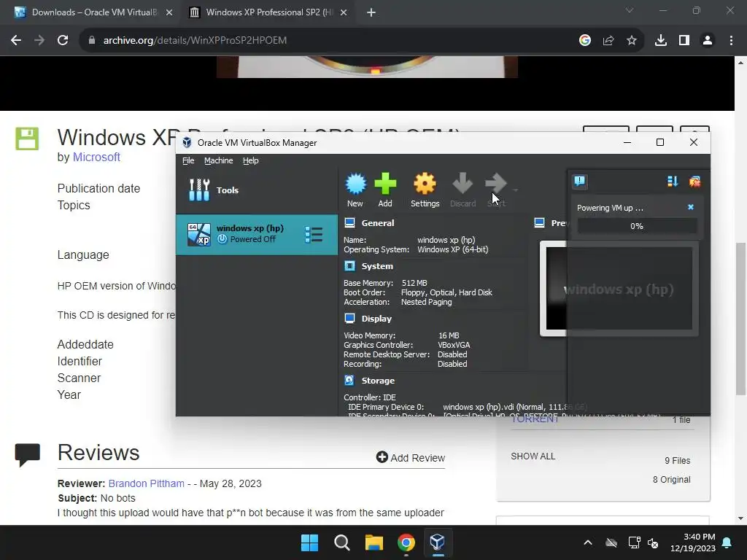Open the Microsoft author link
The image size is (747, 560).
tap(96, 157)
